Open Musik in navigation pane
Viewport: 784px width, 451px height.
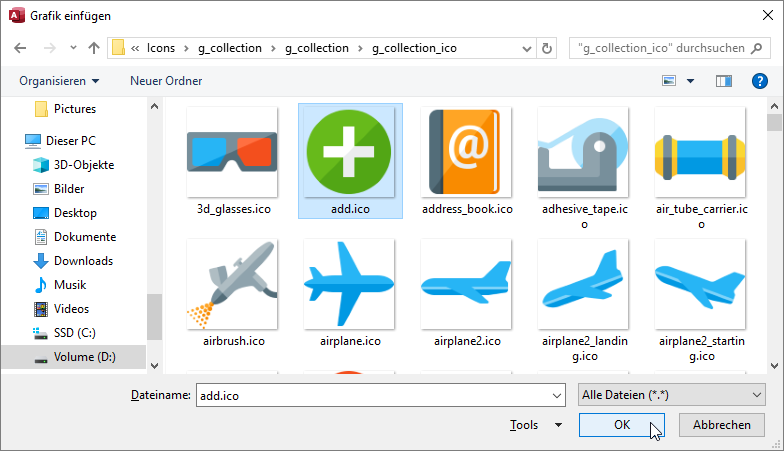point(60,285)
